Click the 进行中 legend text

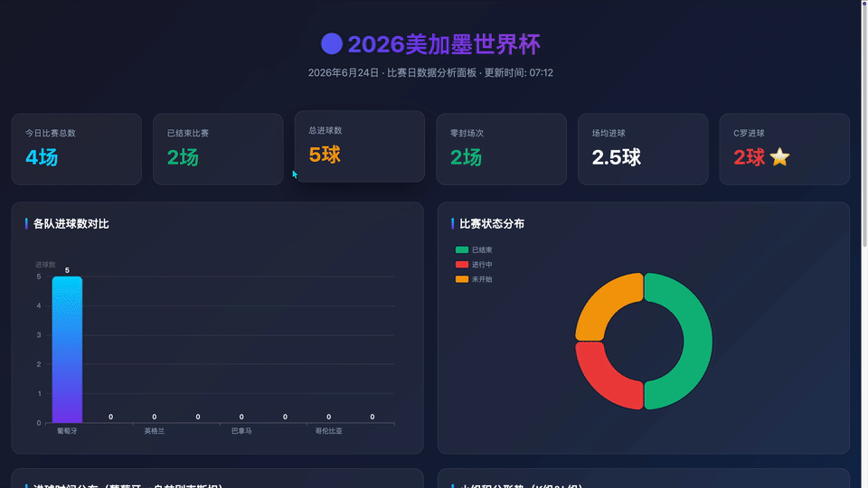coord(482,265)
